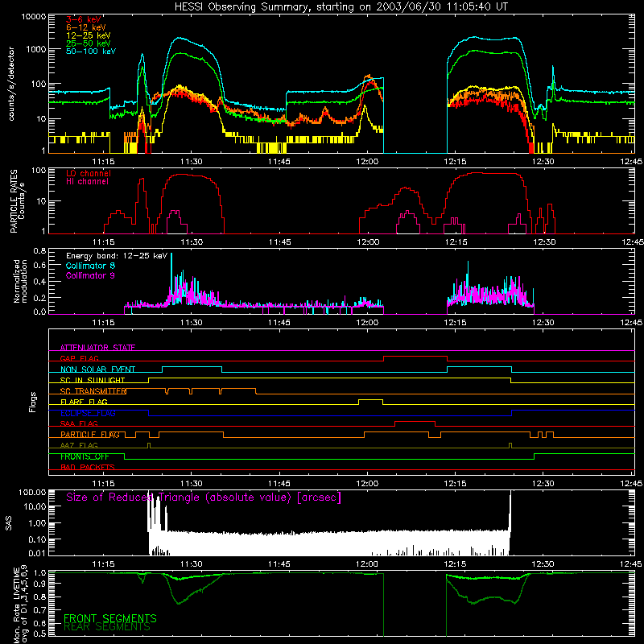Click the 10000 tick label on count-rate axis
644x644 pixels.
pos(34,17)
